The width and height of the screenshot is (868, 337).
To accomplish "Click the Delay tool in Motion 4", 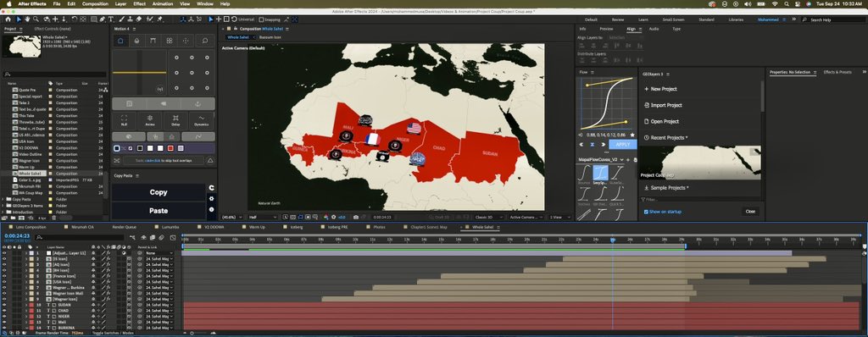I will click(175, 120).
